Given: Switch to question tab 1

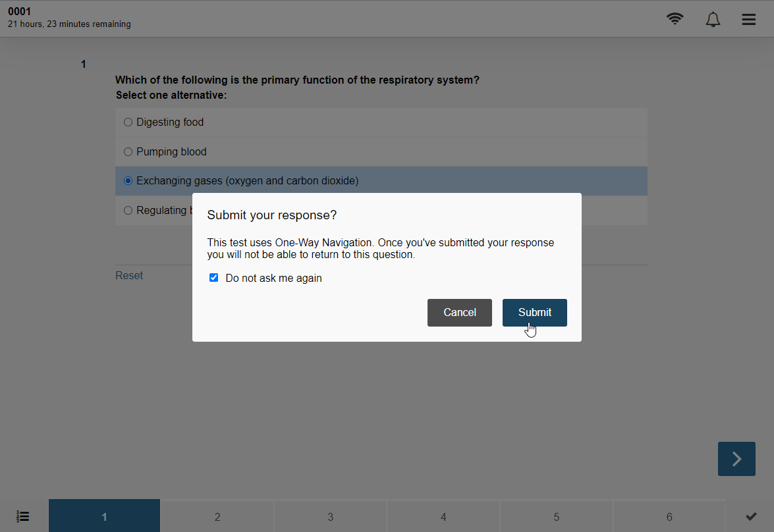Looking at the screenshot, I should (x=104, y=516).
